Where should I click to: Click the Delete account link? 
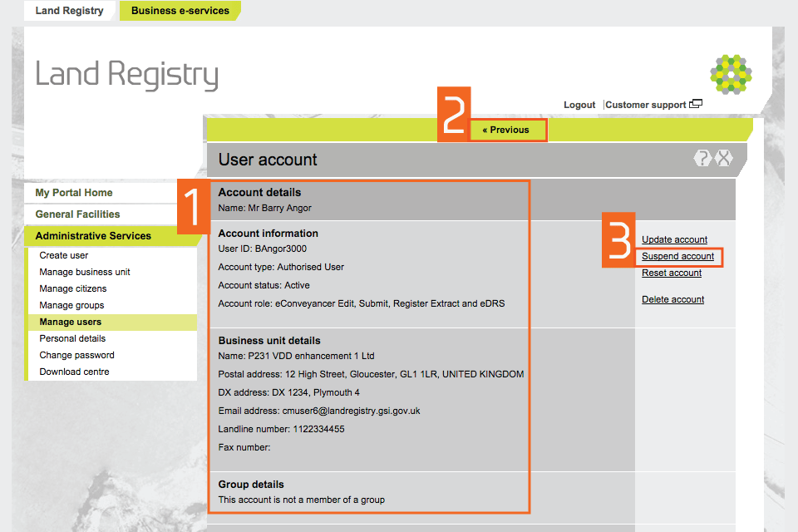[x=672, y=299]
